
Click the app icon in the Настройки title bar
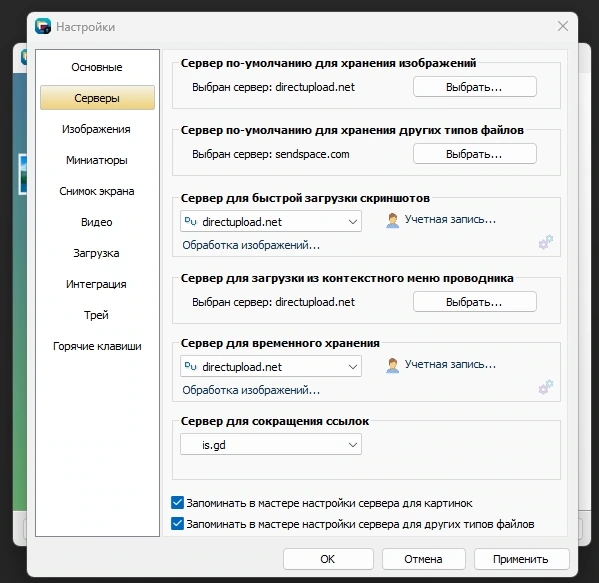click(43, 26)
